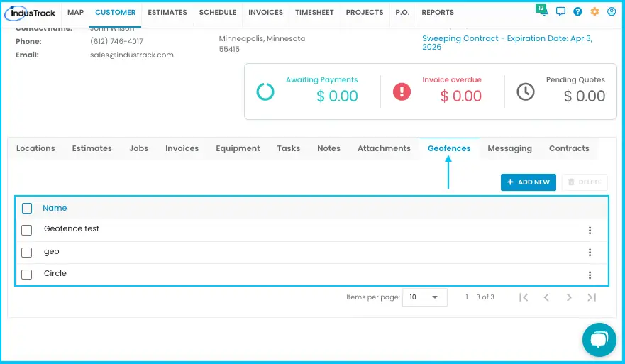Select the Geofences tab
625x364 pixels.
point(449,148)
